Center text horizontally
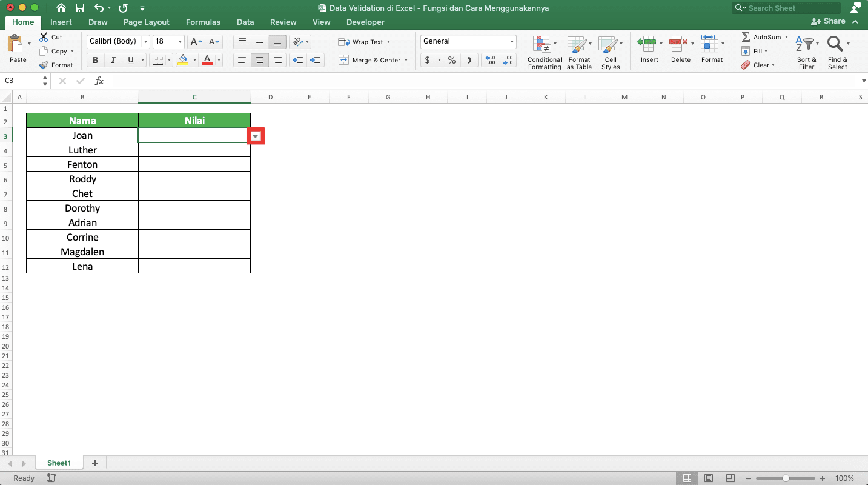This screenshot has width=868, height=485. pyautogui.click(x=260, y=60)
